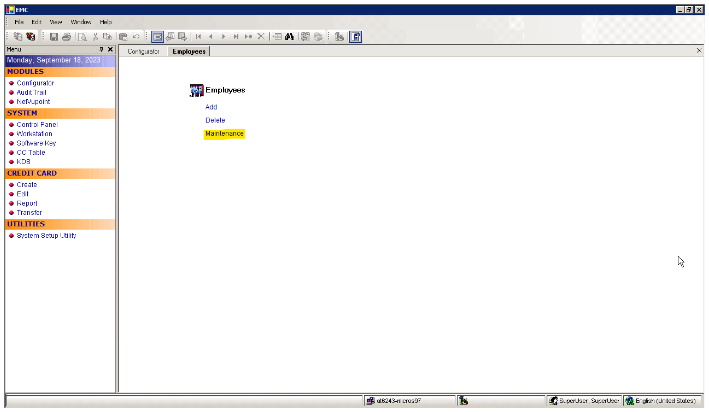The height and width of the screenshot is (412, 709).
Task: Click the workstation icon in status bar
Action: point(371,401)
